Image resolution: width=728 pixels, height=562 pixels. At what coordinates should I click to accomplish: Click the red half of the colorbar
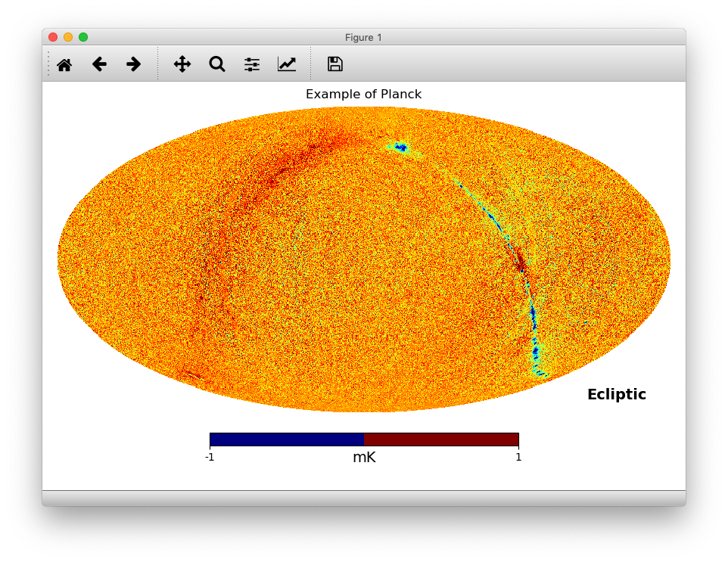441,437
